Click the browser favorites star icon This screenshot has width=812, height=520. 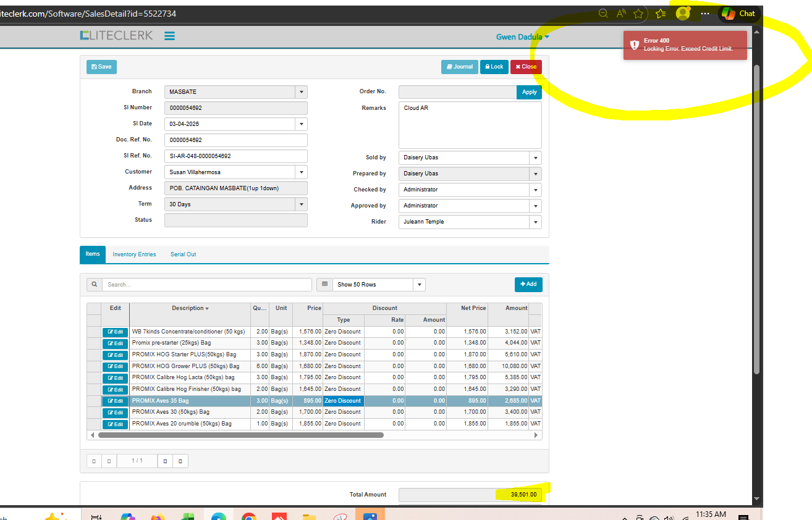[x=638, y=14]
